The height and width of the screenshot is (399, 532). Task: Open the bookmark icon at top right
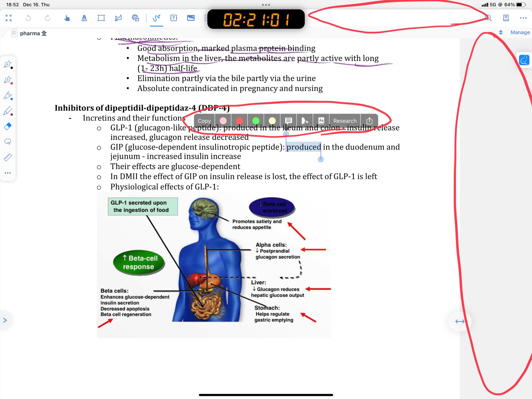[506, 18]
